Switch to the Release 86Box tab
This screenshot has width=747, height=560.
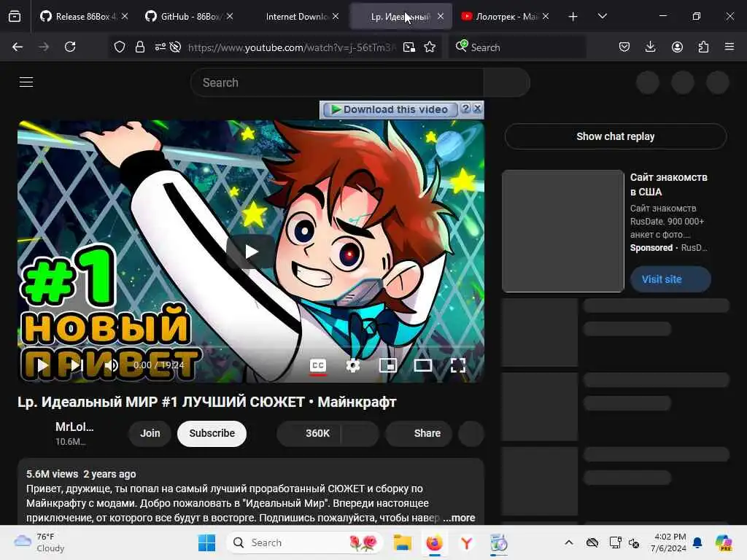pyautogui.click(x=83, y=16)
